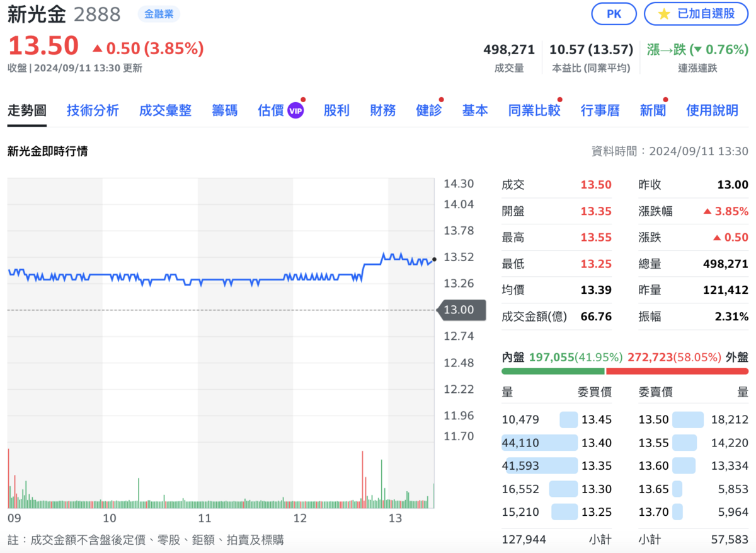Open the 同業比較 tab
The image size is (756, 553).
[534, 110]
